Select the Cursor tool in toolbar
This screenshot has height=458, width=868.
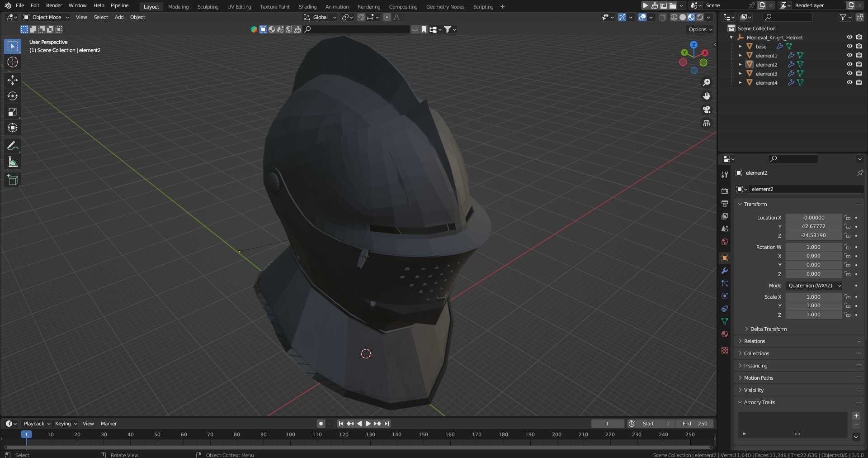(x=13, y=62)
